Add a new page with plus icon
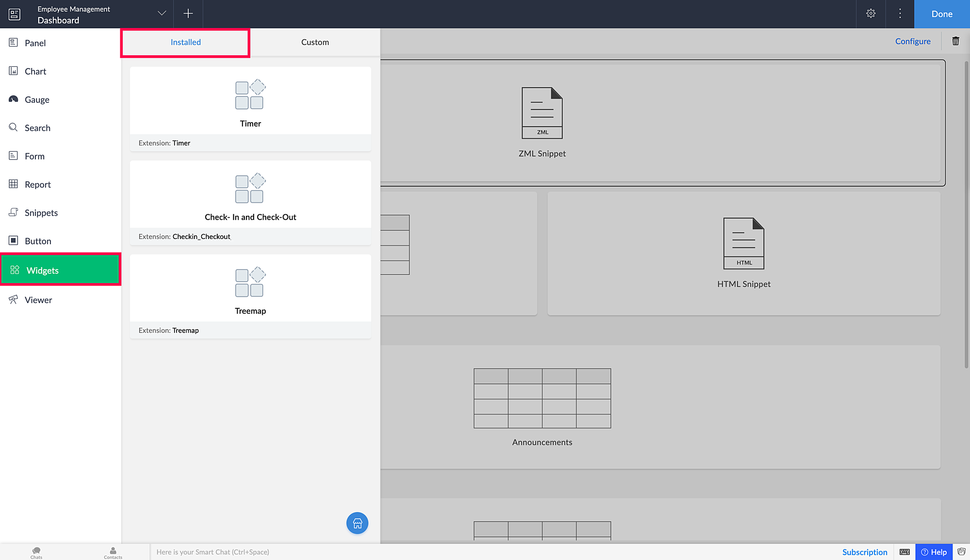Screen dimensions: 970x560 188,14
